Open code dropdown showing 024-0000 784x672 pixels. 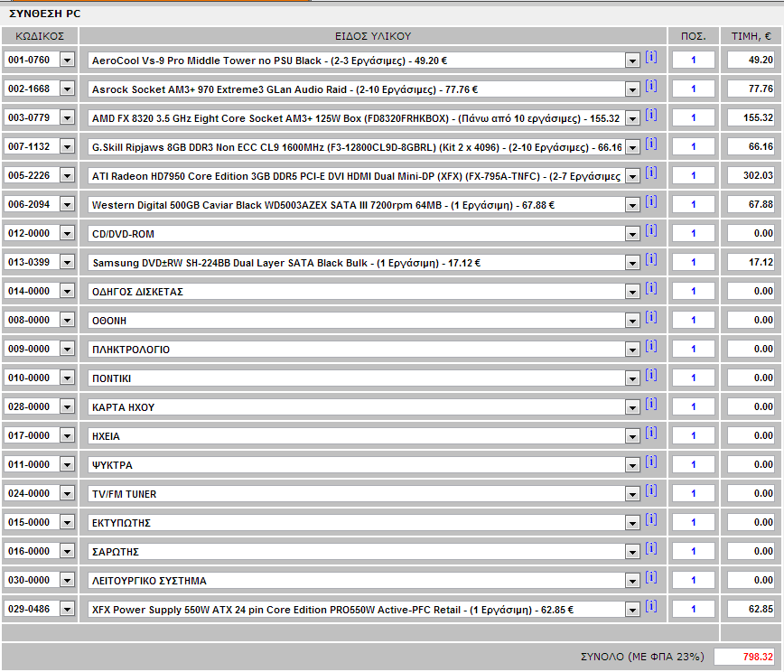point(67,494)
